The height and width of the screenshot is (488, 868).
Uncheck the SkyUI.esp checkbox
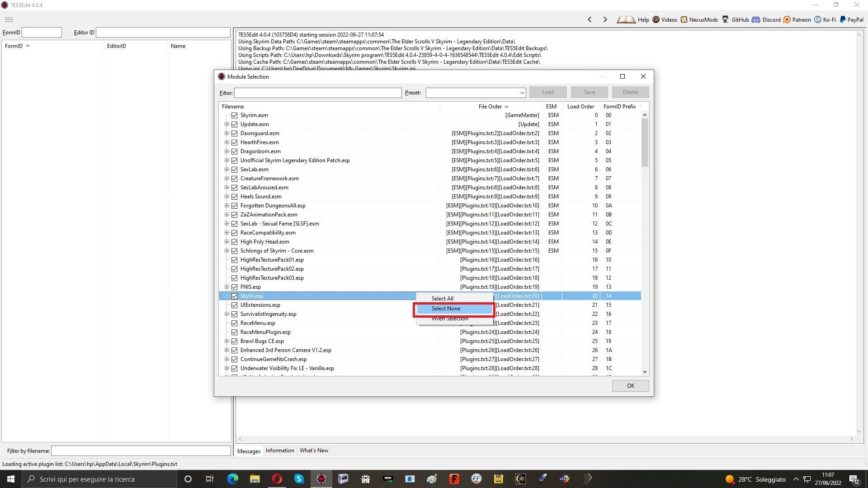click(x=234, y=296)
